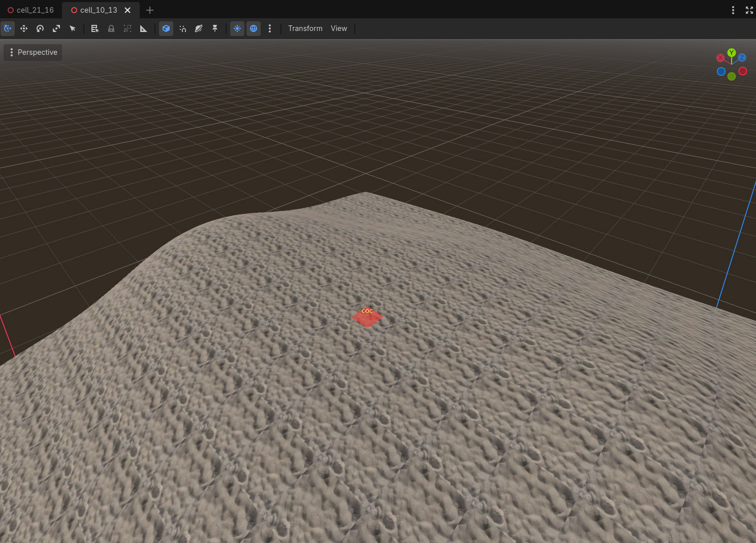Toggle the Use Snap option
Screen dimensions: 756x543
[182, 28]
